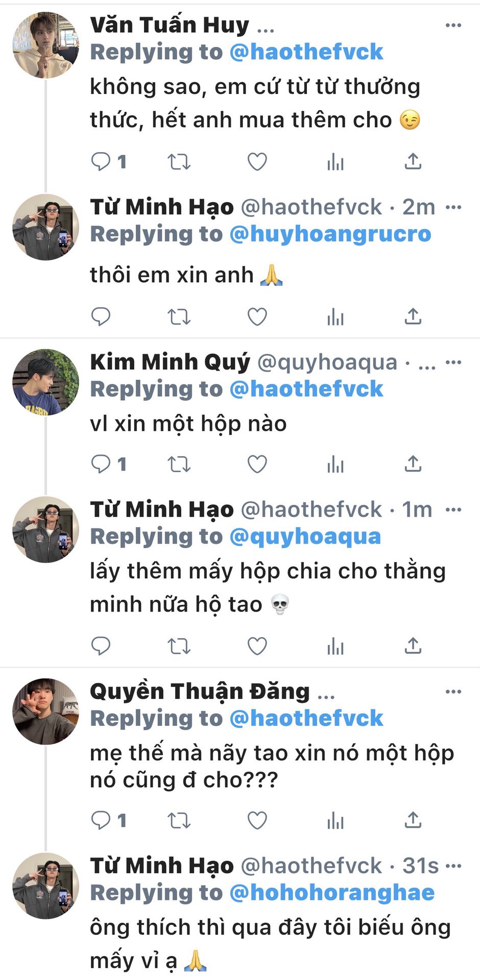Like Quyền Thuận Đăng's 'mẹ thế mà nãy' tweet
This screenshot has height=980, width=480.
257,820
